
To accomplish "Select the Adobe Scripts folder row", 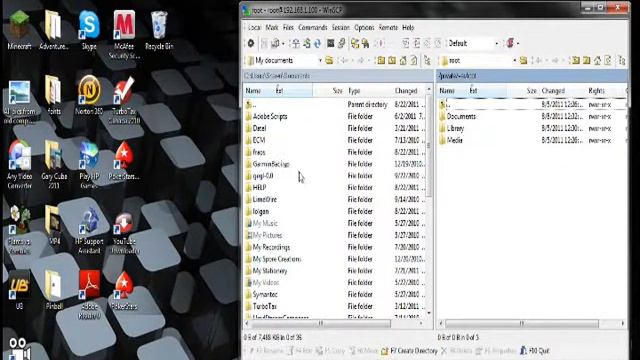I will tap(335, 116).
